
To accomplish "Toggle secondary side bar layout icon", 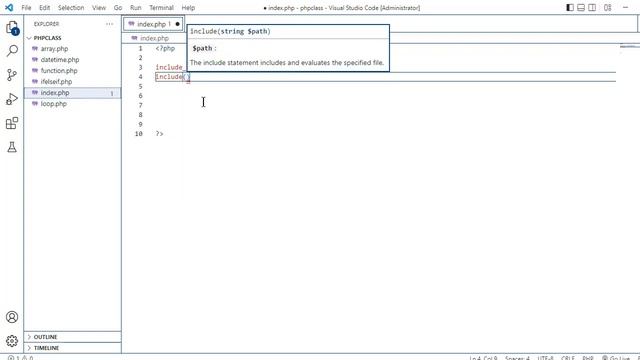I will (x=592, y=7).
